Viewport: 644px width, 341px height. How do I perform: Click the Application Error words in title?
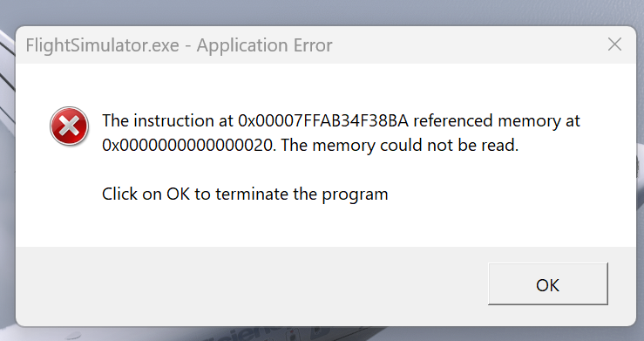(x=265, y=45)
